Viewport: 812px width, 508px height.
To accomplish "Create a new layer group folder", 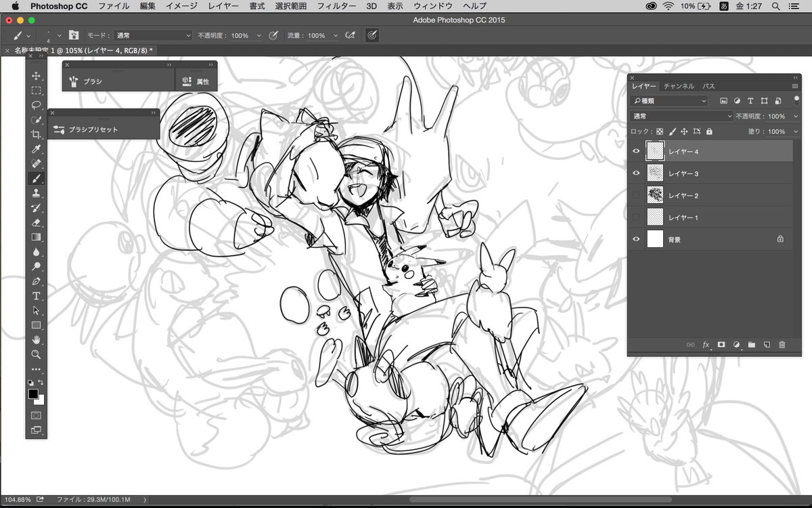I will (752, 345).
